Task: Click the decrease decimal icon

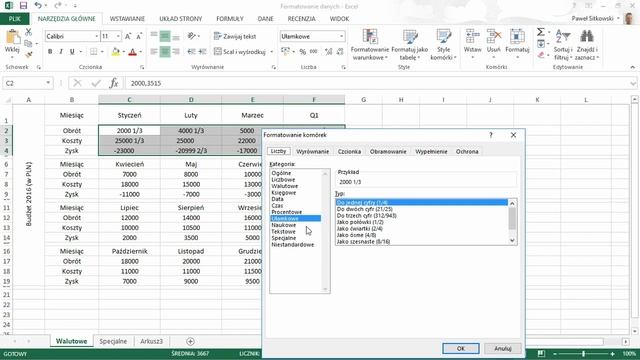Action: point(340,52)
